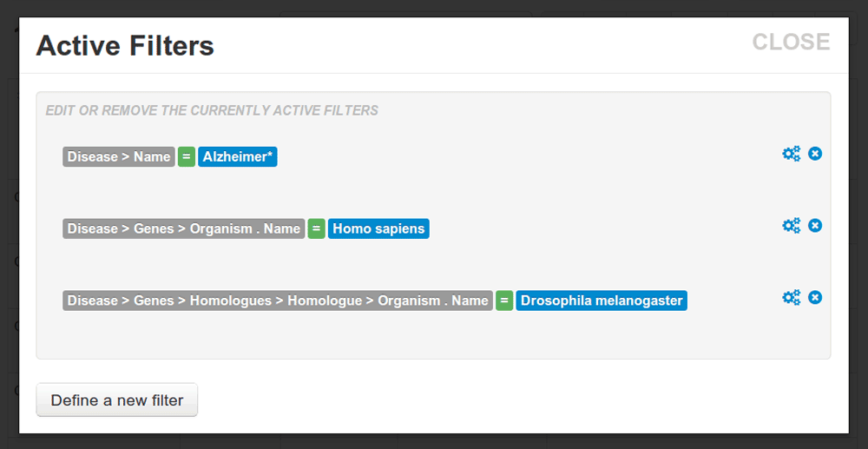Screen dimensions: 868x449
Task: Click the Alzheimer* value tag
Action: 238,157
